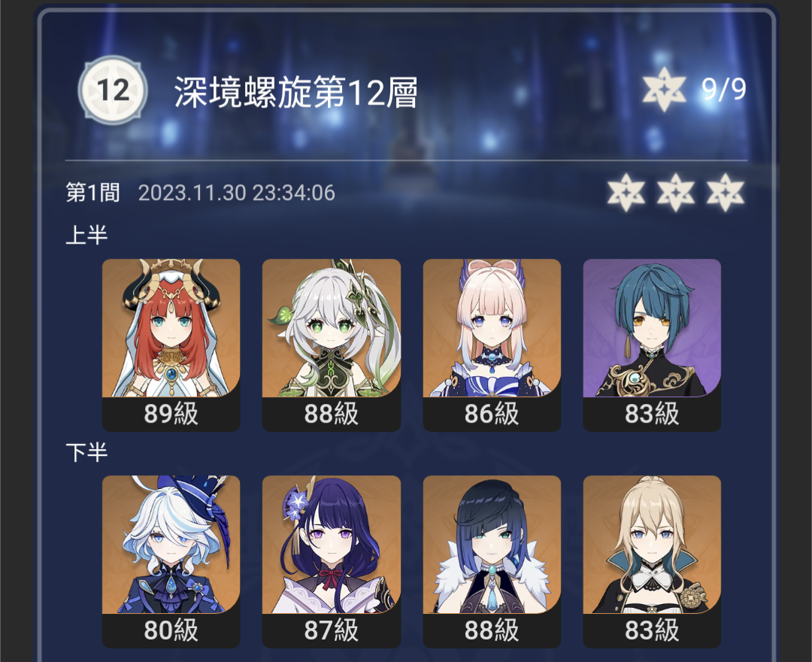Select the pink-haired character portrait
The height and width of the screenshot is (662, 812).
pos(492,328)
